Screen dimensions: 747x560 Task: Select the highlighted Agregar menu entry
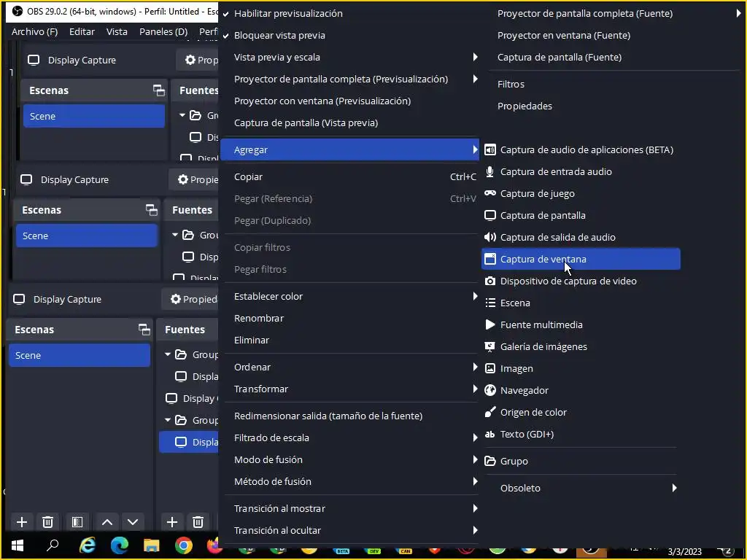(350, 149)
